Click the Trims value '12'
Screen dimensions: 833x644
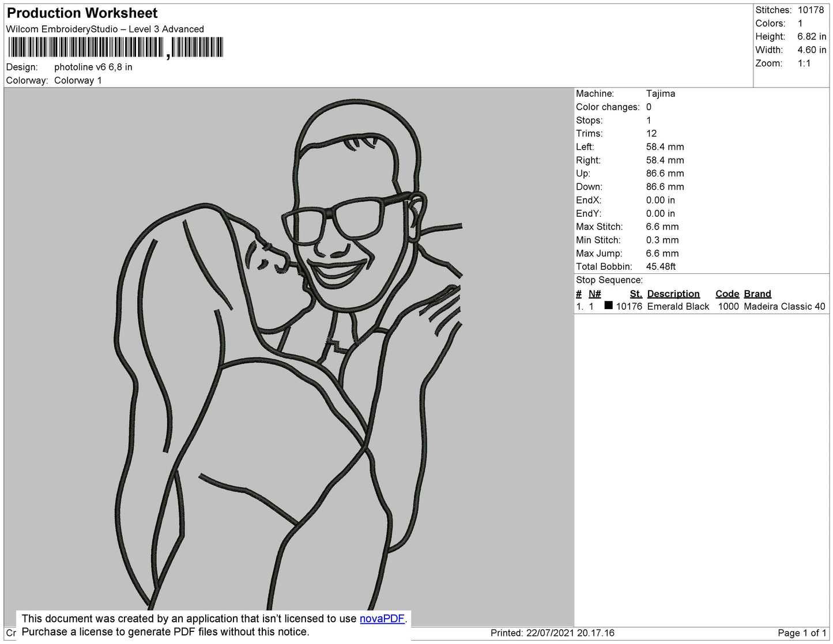(651, 133)
